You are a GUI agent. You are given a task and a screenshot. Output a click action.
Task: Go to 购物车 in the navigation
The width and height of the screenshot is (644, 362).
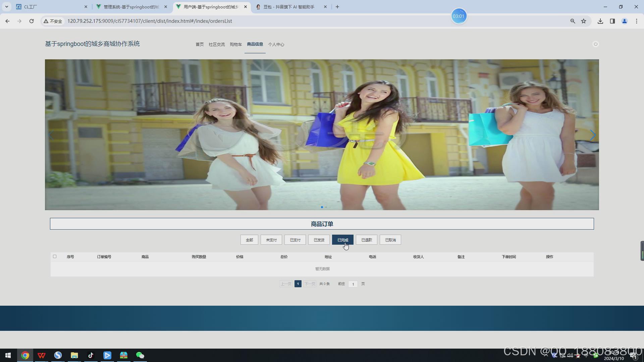click(x=235, y=44)
